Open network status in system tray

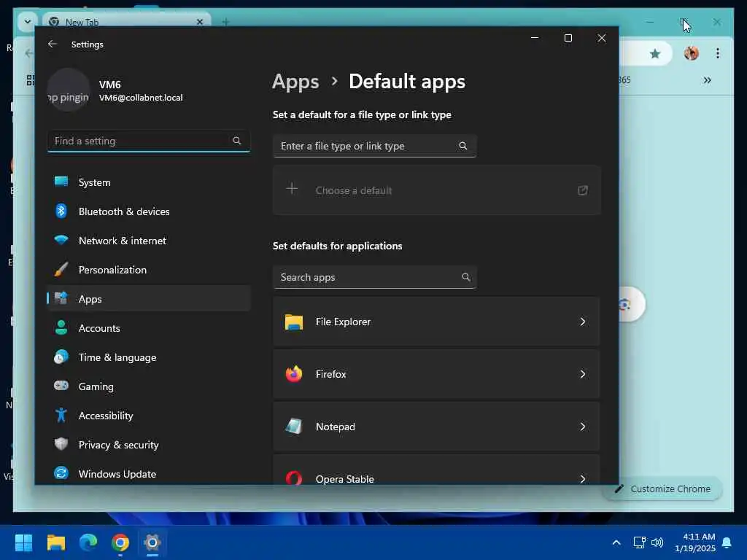point(639,542)
